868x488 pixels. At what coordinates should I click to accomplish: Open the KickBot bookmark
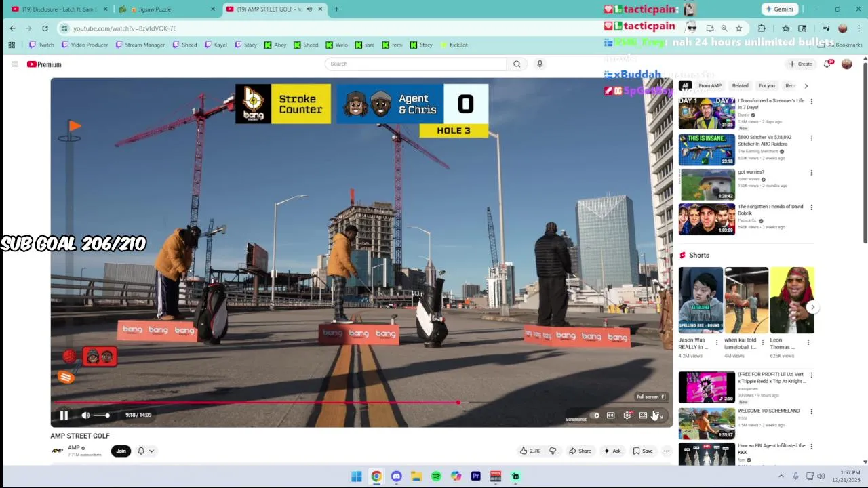pyautogui.click(x=454, y=45)
